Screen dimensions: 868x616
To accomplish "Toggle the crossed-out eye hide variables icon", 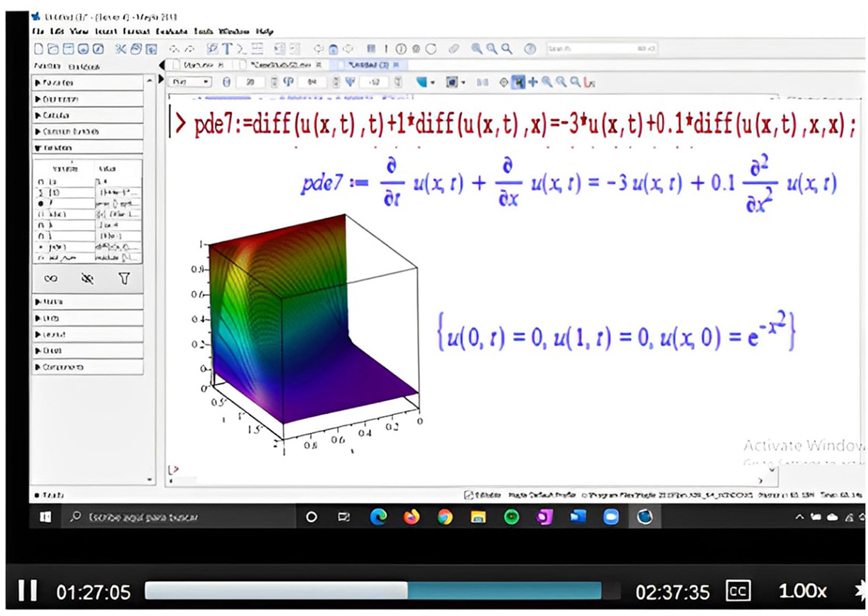I will pos(87,279).
